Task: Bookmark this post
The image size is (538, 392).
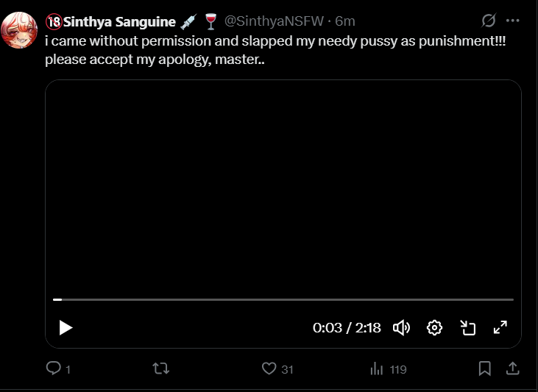Action: click(x=484, y=368)
